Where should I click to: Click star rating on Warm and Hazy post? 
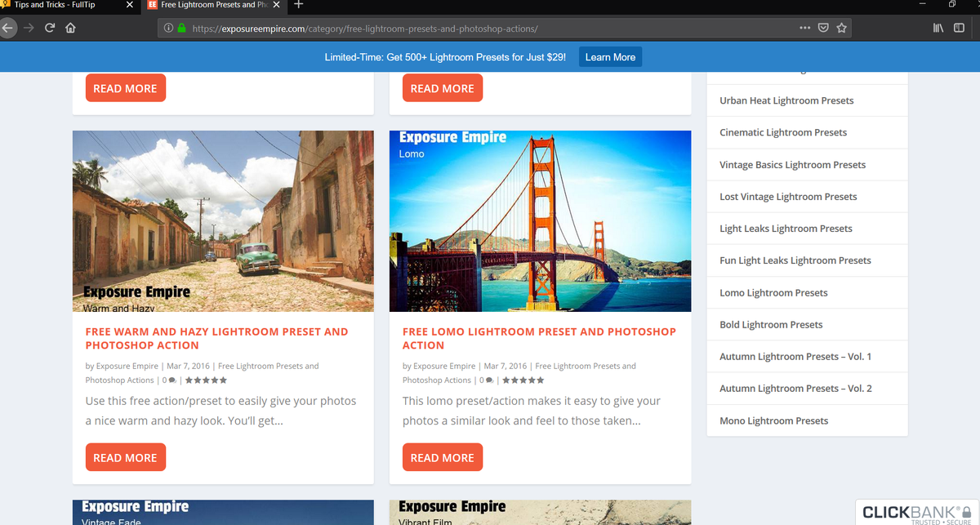coord(206,380)
